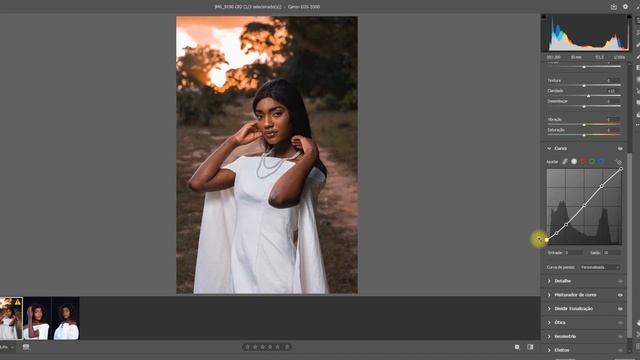Select the second filmstrip thumbnail

tap(37, 319)
